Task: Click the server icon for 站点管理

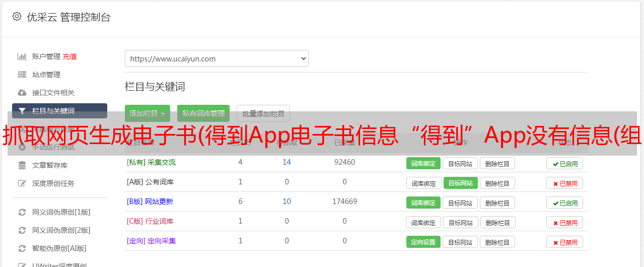Action: [x=22, y=75]
